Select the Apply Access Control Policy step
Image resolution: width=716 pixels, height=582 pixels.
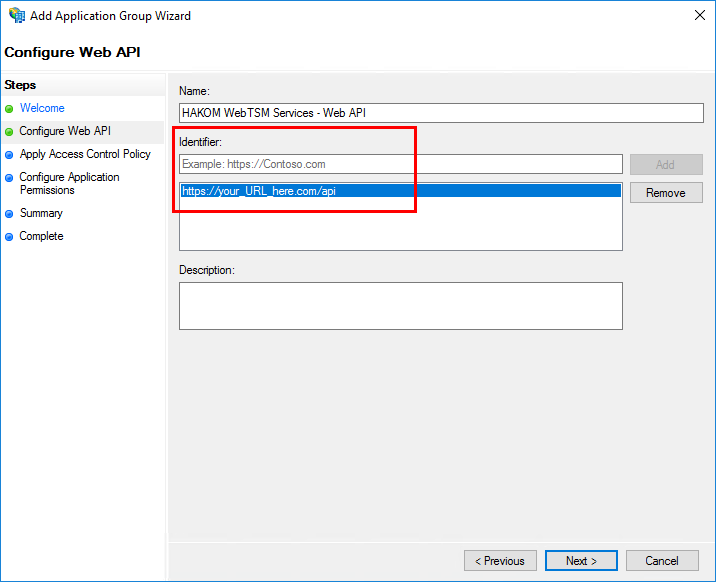85,154
